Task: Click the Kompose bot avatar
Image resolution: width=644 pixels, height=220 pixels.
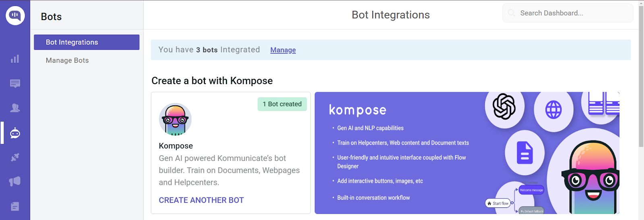Action: pyautogui.click(x=175, y=119)
